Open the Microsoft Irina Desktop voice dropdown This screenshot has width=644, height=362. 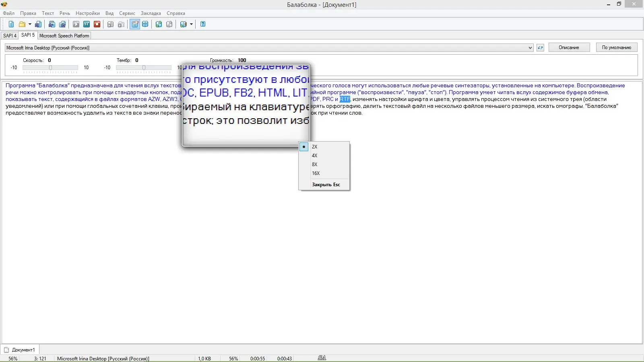coord(269,48)
